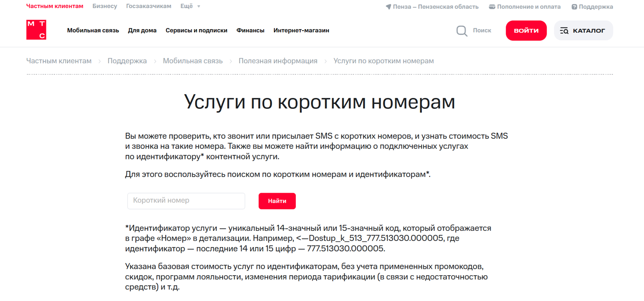Click the sentence 'Для этого воспользуйтесь поиском'

[278, 175]
